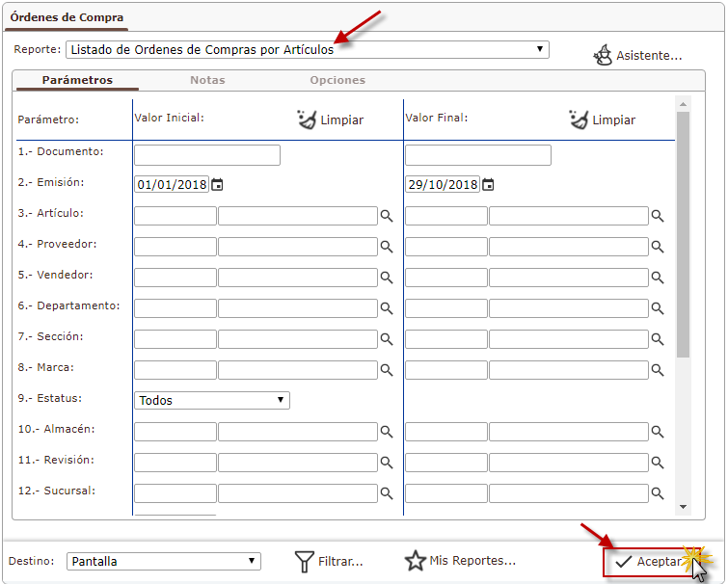Screen dimensions: 728x584
Task: Focus initial Departamento code field
Action: click(x=175, y=308)
